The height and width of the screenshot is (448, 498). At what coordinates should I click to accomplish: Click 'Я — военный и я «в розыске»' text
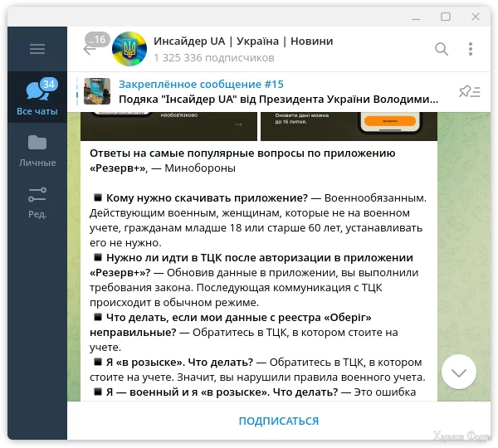pos(222,392)
